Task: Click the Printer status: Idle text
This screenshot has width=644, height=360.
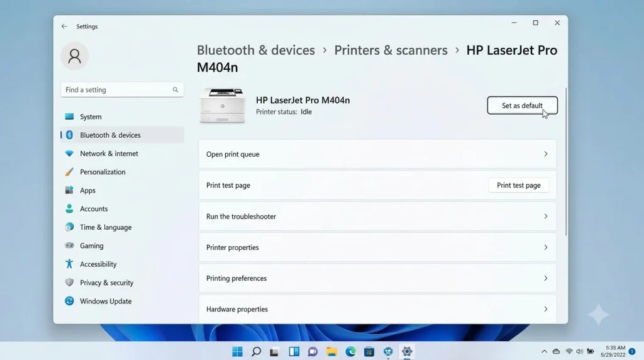Action: click(x=284, y=112)
